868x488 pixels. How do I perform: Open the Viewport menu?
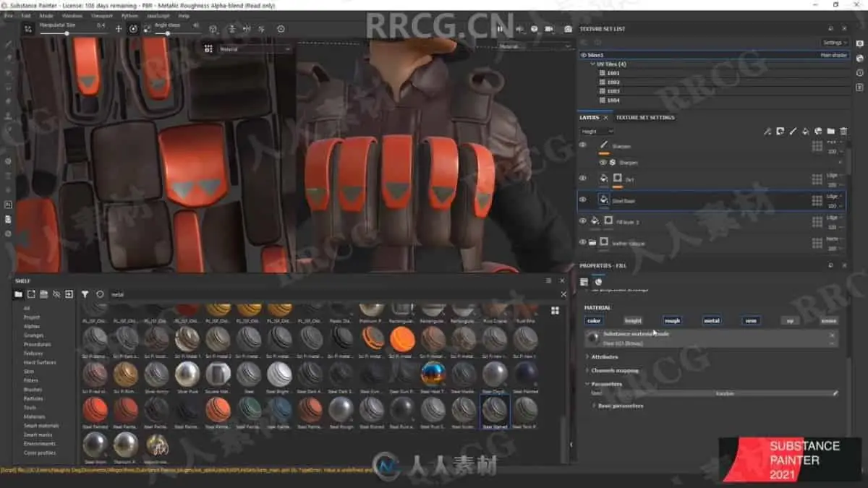point(101,15)
